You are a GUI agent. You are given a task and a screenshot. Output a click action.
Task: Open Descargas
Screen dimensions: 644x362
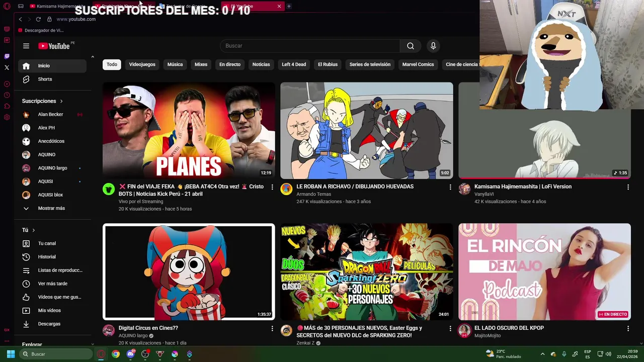[52, 324]
